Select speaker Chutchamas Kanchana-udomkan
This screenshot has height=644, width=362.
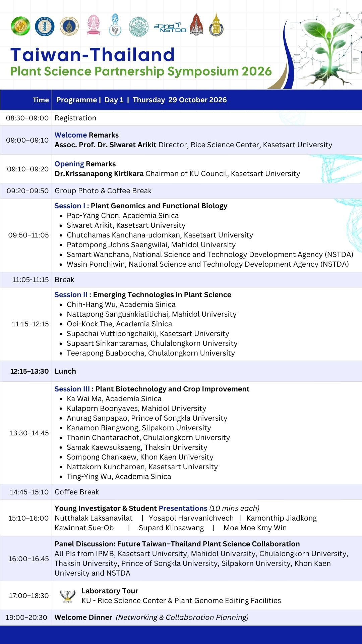coord(160,235)
